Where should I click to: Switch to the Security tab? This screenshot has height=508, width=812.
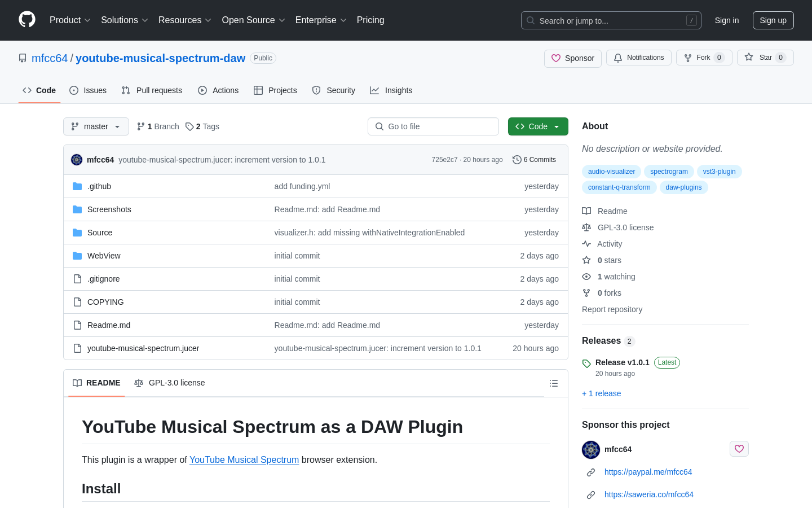coord(334,90)
